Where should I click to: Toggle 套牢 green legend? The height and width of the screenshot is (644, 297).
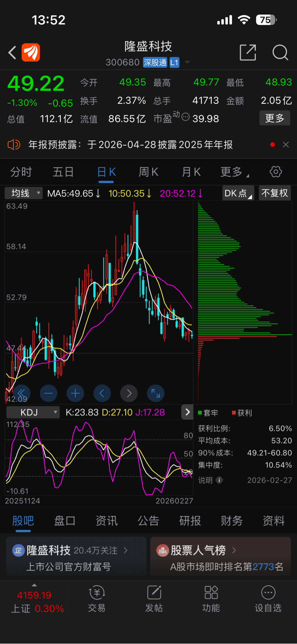pos(208,413)
